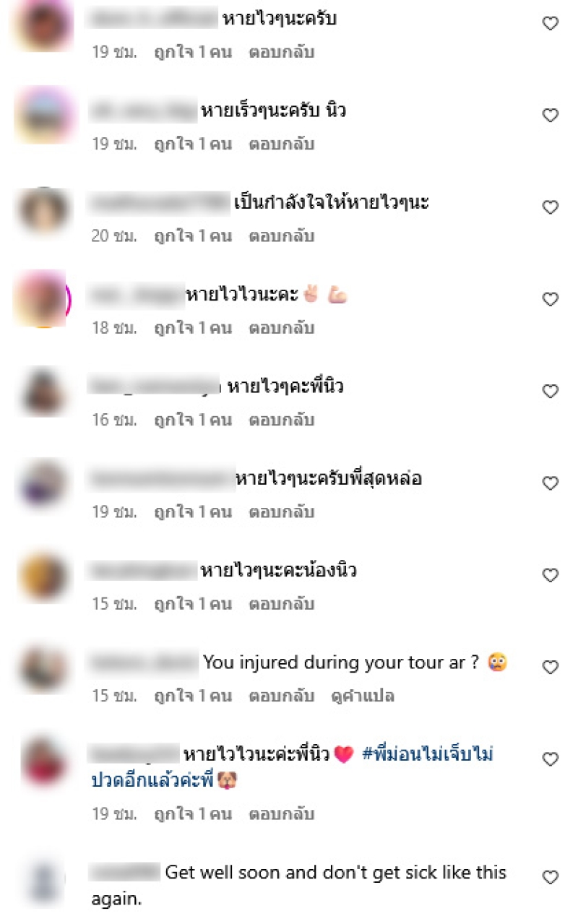
Task: Tap heart on "เป็นกำลังใจให้หายไวๆนะ" comment
Action: [x=551, y=207]
